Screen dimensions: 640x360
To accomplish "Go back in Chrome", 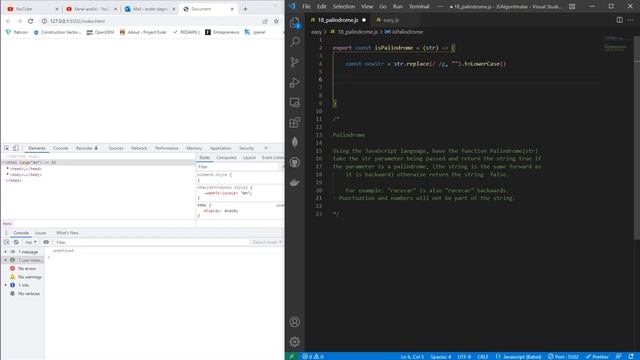I will pyautogui.click(x=9, y=21).
